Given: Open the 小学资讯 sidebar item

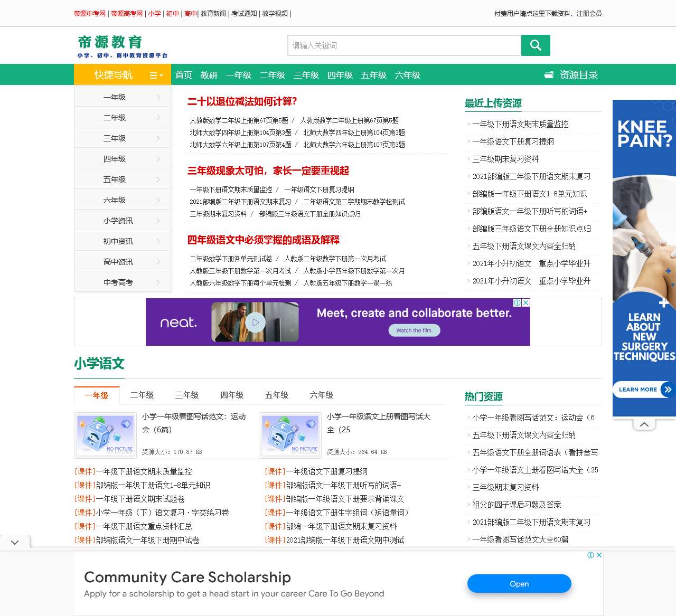Looking at the screenshot, I should pos(123,221).
